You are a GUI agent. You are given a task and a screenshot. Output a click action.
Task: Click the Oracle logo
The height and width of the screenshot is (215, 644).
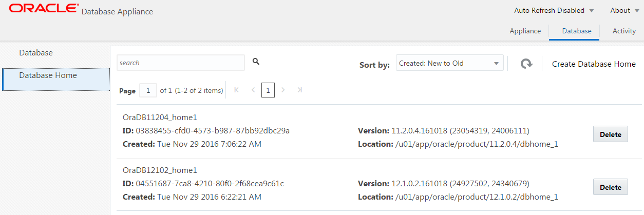pyautogui.click(x=44, y=8)
